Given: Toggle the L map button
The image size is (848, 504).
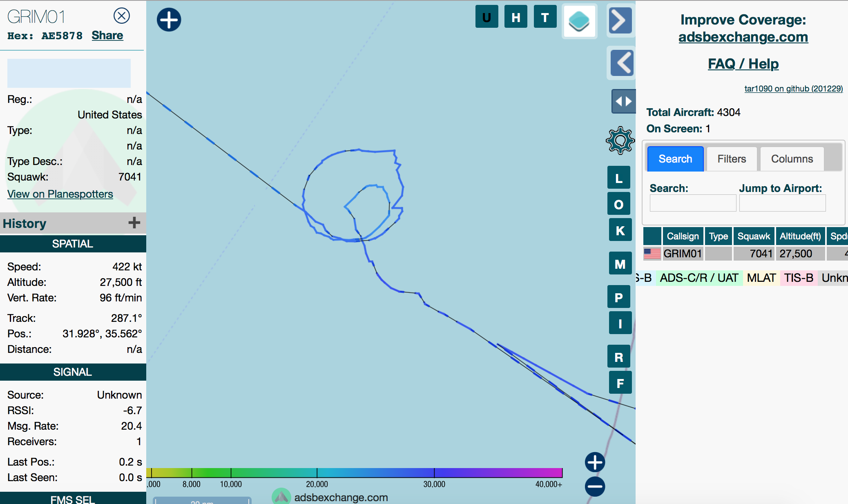Looking at the screenshot, I should [619, 178].
